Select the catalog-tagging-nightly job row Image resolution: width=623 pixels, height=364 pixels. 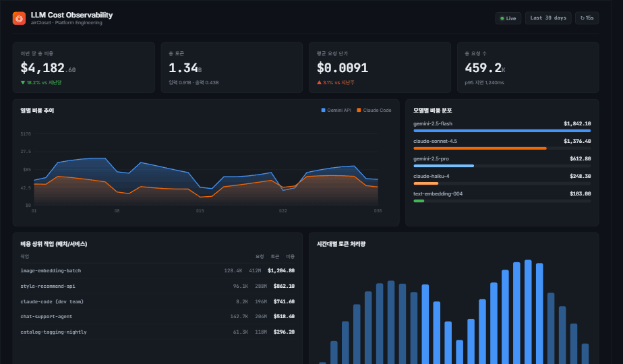coord(157,332)
